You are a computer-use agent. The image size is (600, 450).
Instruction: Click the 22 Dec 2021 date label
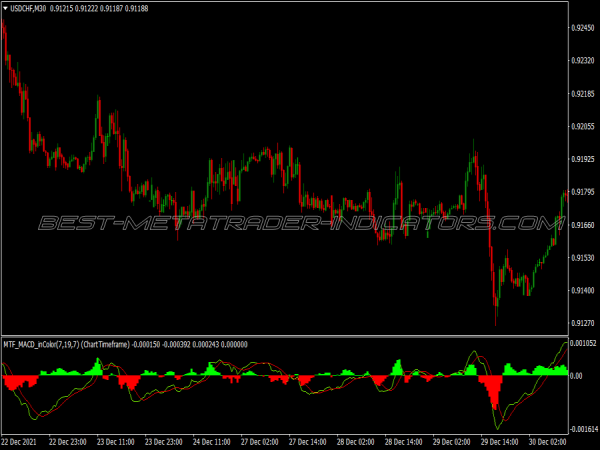pyautogui.click(x=19, y=442)
